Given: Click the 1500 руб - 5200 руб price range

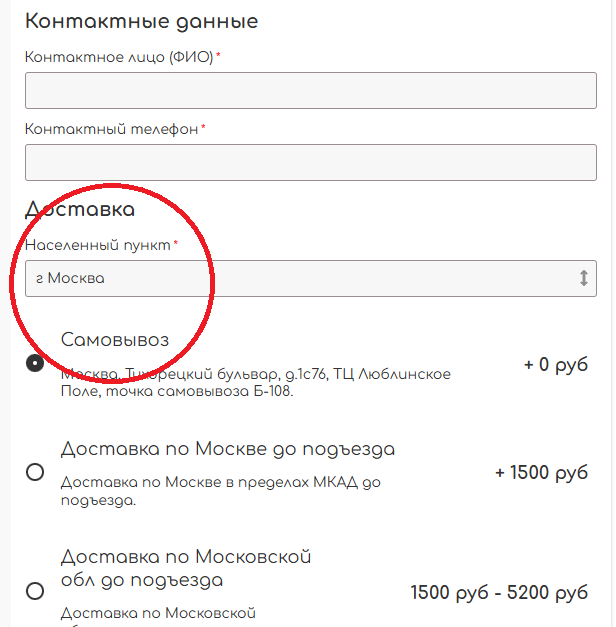Looking at the screenshot, I should click(x=499, y=592).
